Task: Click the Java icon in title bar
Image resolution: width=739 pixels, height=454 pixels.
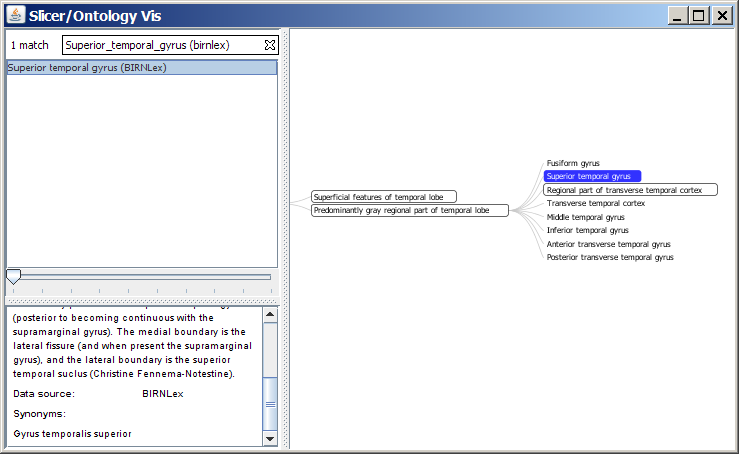Action: [13, 16]
